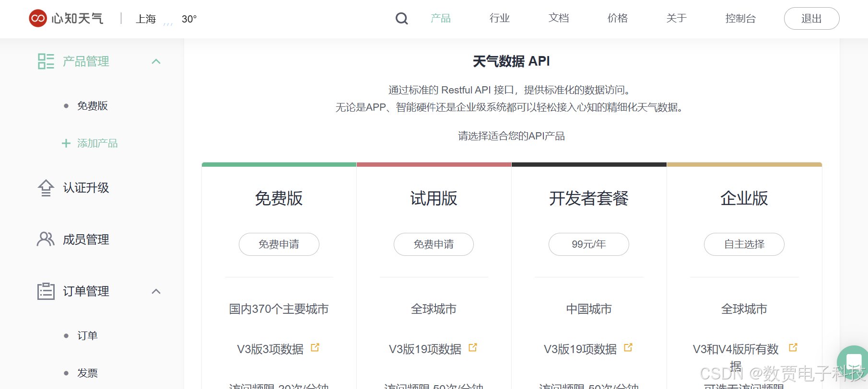Click the text 请选择适合您的API产品

coord(511,136)
